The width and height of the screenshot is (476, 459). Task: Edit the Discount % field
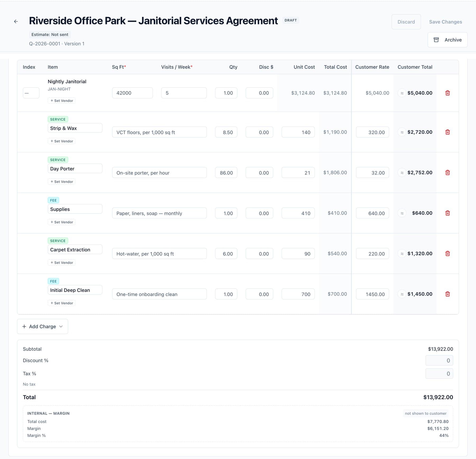pos(439,360)
